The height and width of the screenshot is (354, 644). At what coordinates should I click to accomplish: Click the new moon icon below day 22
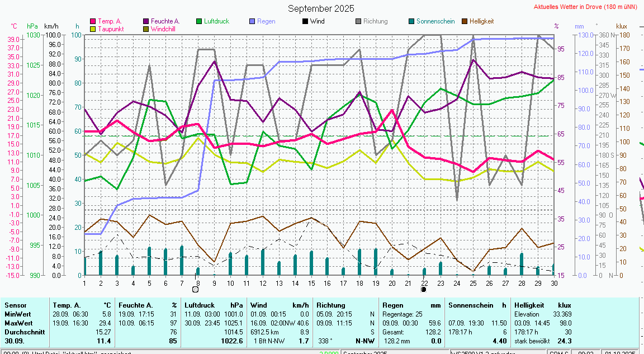pos(424,289)
